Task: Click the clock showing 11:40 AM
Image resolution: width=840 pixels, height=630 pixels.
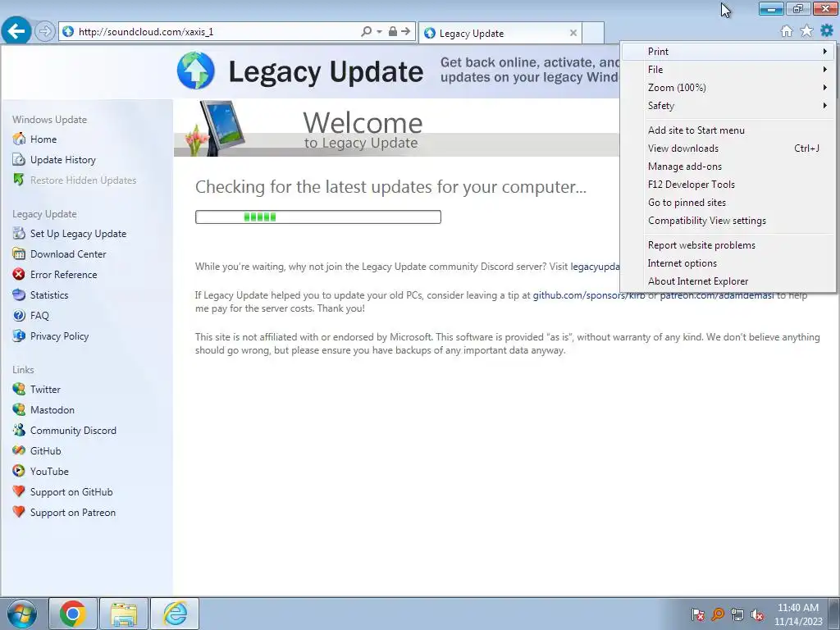Action: [x=797, y=608]
